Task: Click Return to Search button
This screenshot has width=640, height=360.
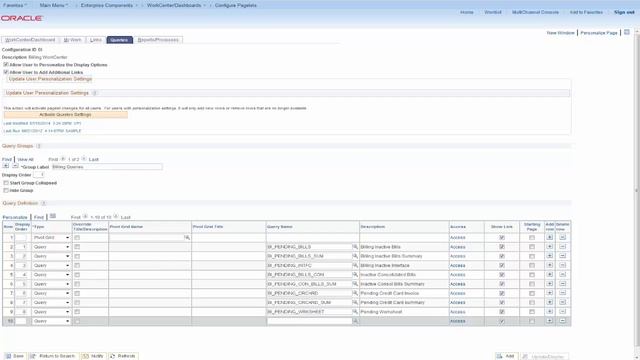Action: pos(53,356)
